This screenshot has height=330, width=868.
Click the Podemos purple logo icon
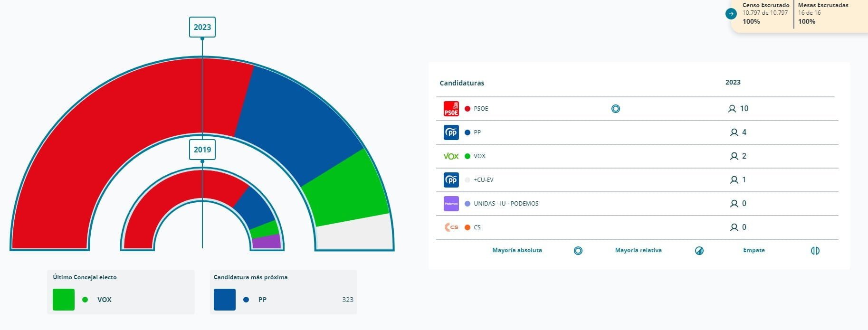click(451, 204)
